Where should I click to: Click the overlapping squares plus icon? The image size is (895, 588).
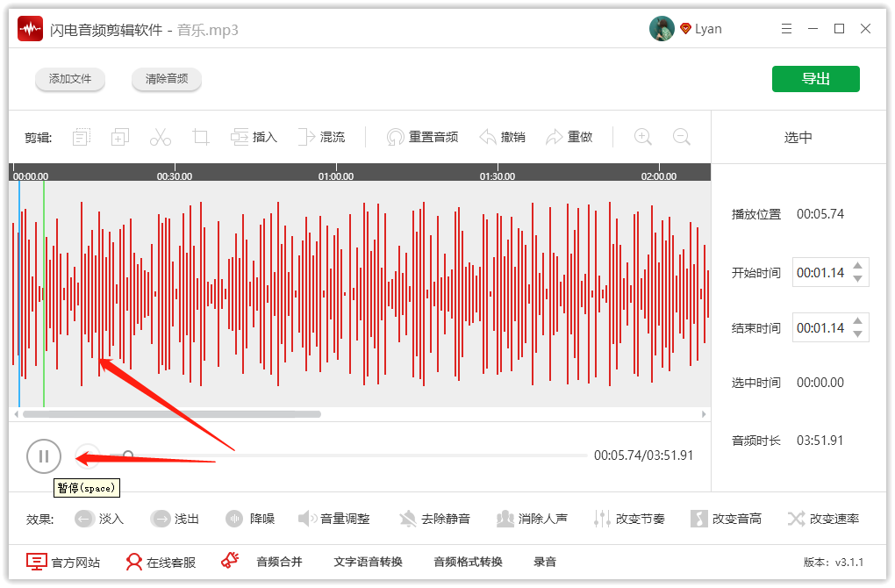point(120,137)
